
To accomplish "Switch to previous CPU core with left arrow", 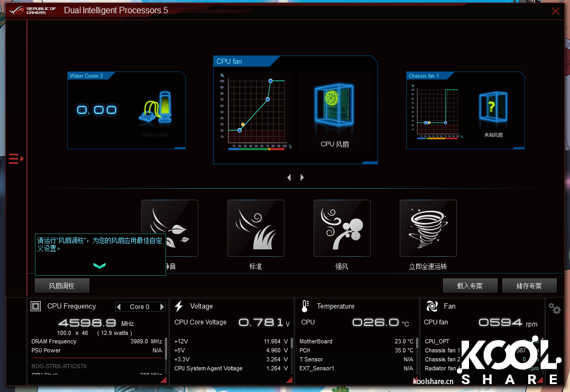I will (x=119, y=307).
